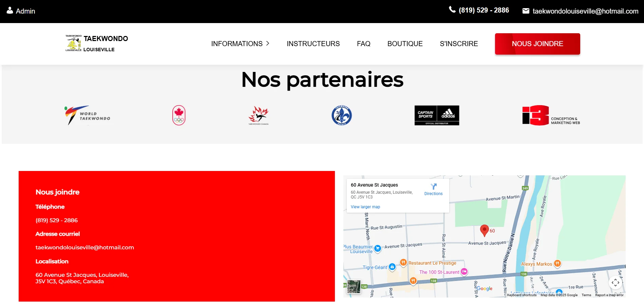Open the blue fleur-de-lis Quebec federation logo
644x307 pixels.
click(342, 115)
